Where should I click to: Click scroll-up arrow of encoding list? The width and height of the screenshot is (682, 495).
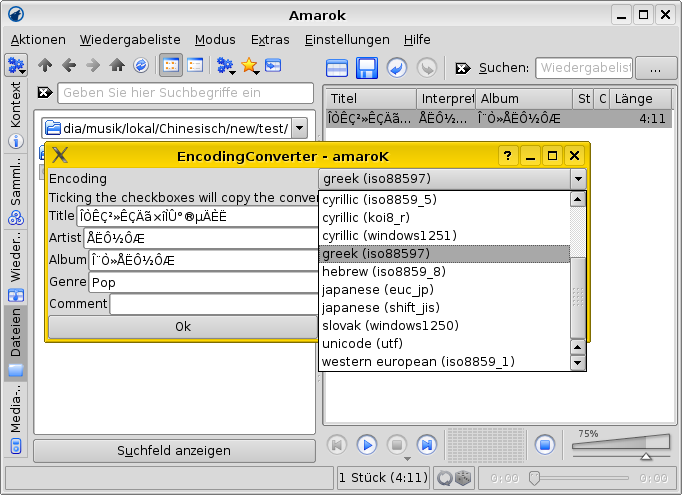pos(578,200)
